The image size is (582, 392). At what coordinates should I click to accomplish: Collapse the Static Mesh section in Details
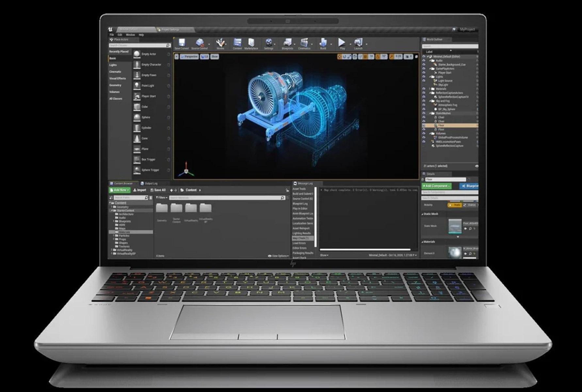pos(422,214)
